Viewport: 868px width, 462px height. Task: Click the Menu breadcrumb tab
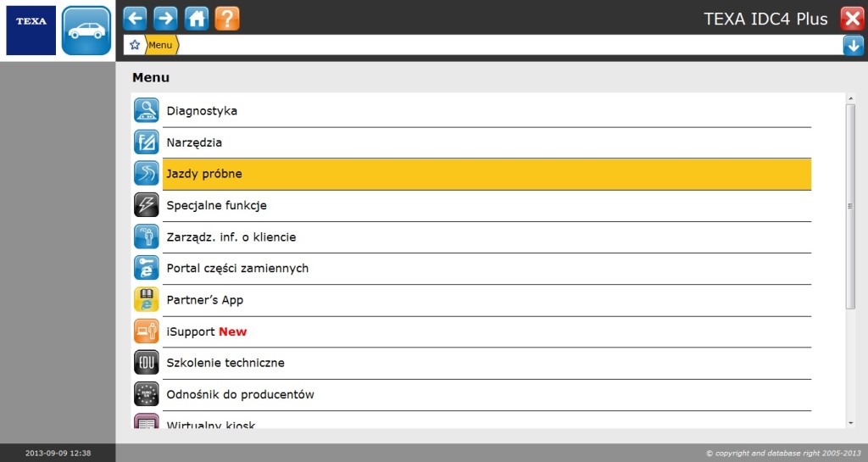161,45
